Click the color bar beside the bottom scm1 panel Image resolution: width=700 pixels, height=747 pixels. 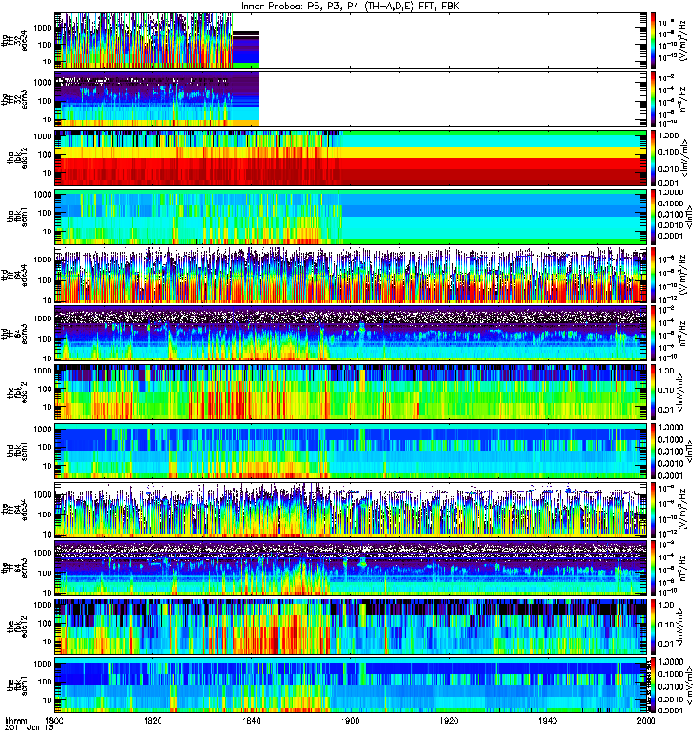[653, 685]
